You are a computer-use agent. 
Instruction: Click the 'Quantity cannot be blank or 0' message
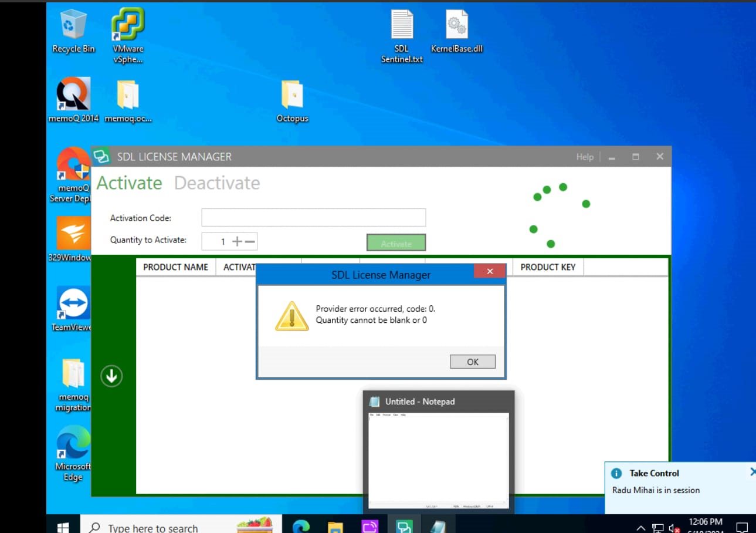coord(371,321)
